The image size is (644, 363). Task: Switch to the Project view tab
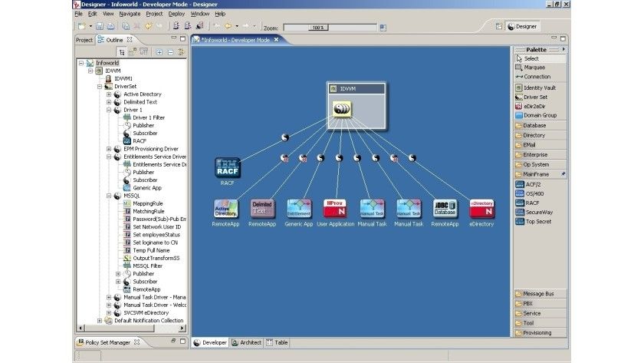[x=84, y=40]
